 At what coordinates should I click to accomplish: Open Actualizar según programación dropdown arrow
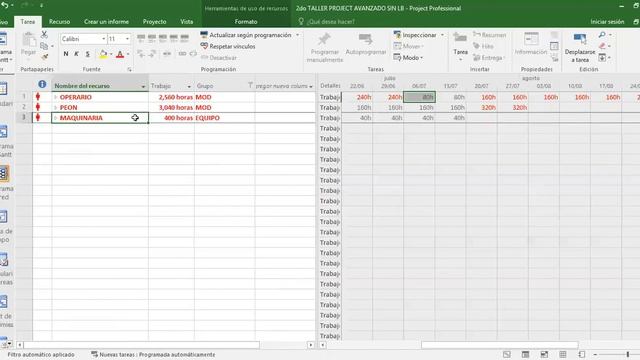click(298, 35)
